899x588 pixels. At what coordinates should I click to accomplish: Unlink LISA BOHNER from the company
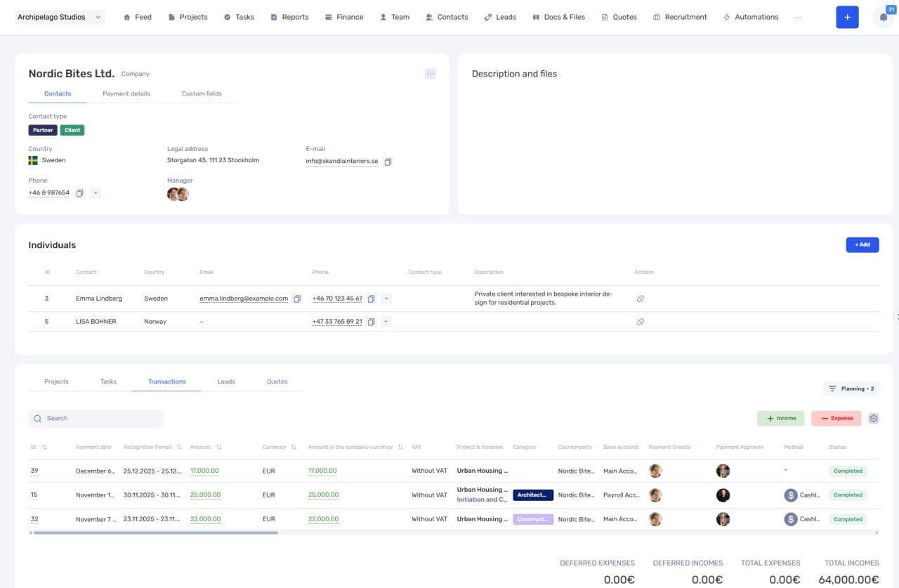pyautogui.click(x=640, y=322)
